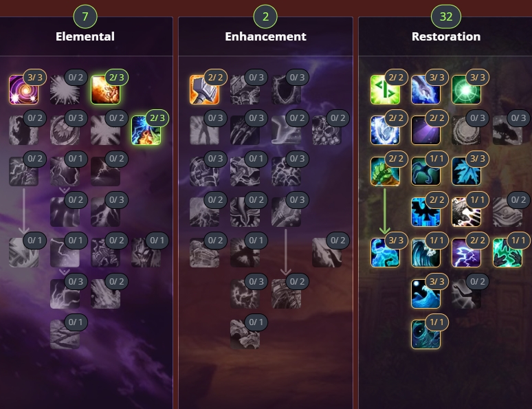This screenshot has height=409, width=532.
Task: Select the Nature's Blessing blue leaf talent
Action: [467, 171]
